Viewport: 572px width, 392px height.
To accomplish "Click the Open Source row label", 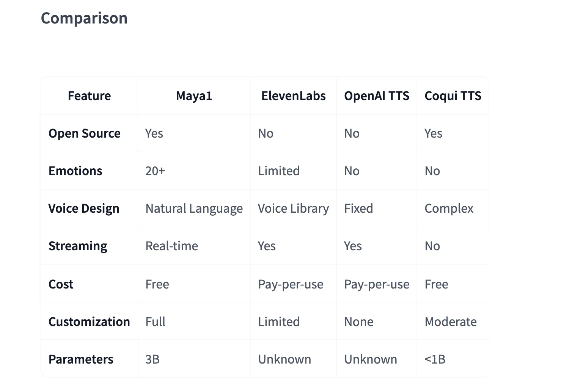I will 84,133.
